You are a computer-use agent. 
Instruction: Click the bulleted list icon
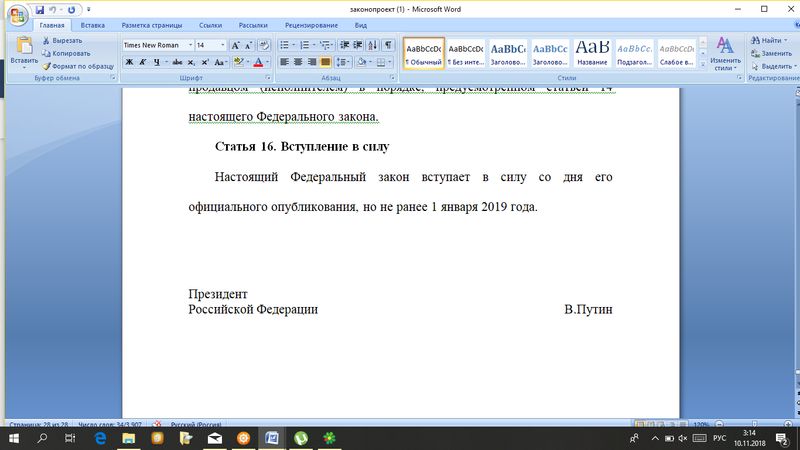(x=285, y=45)
